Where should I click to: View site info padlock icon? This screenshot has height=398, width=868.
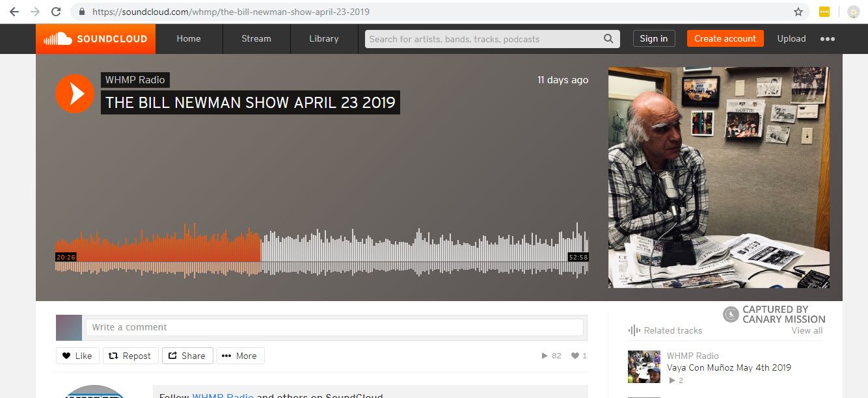pos(81,12)
